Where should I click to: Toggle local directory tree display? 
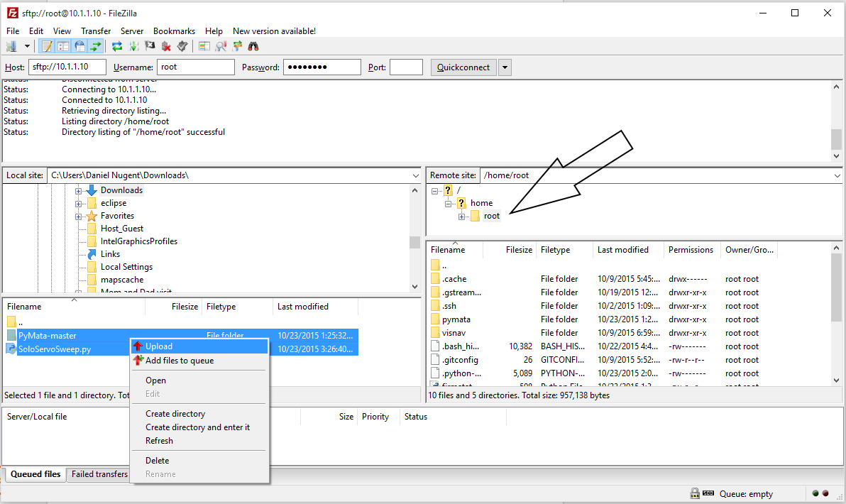[63, 46]
